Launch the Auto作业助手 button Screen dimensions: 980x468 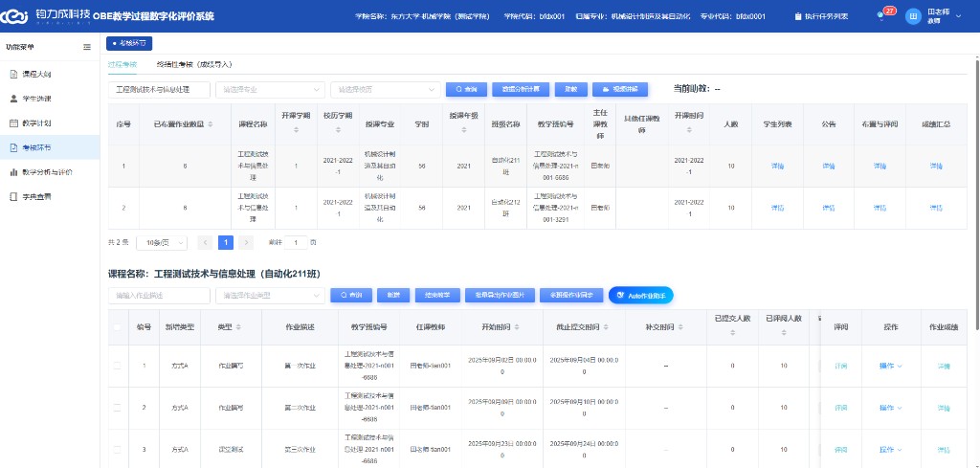pos(640,295)
